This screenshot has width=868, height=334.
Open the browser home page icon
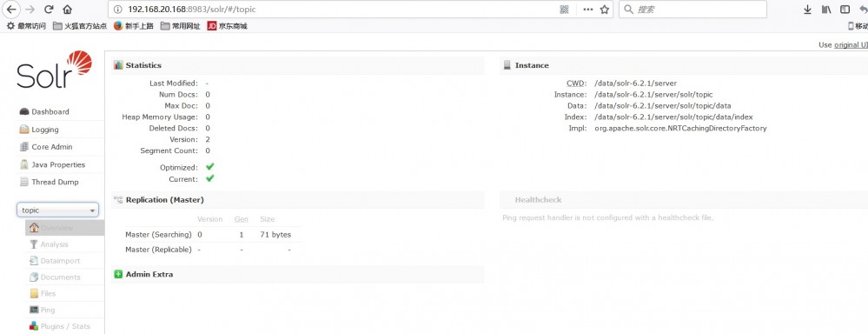68,10
